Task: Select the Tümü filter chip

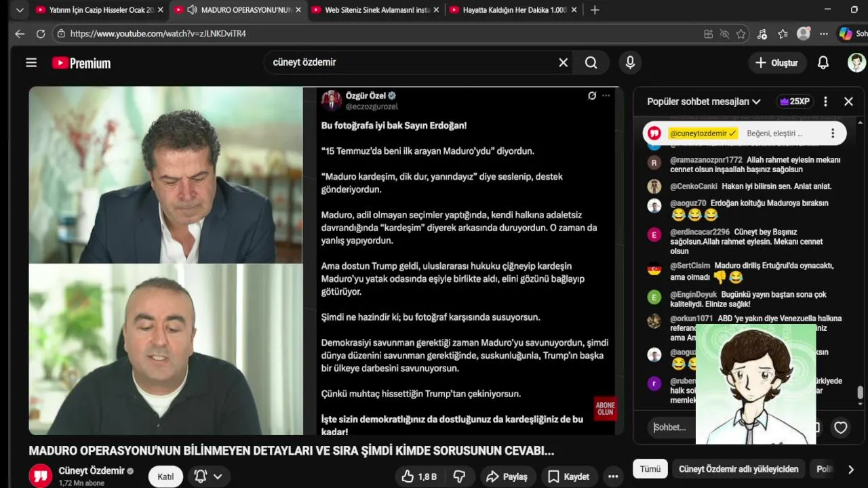Action: click(650, 469)
